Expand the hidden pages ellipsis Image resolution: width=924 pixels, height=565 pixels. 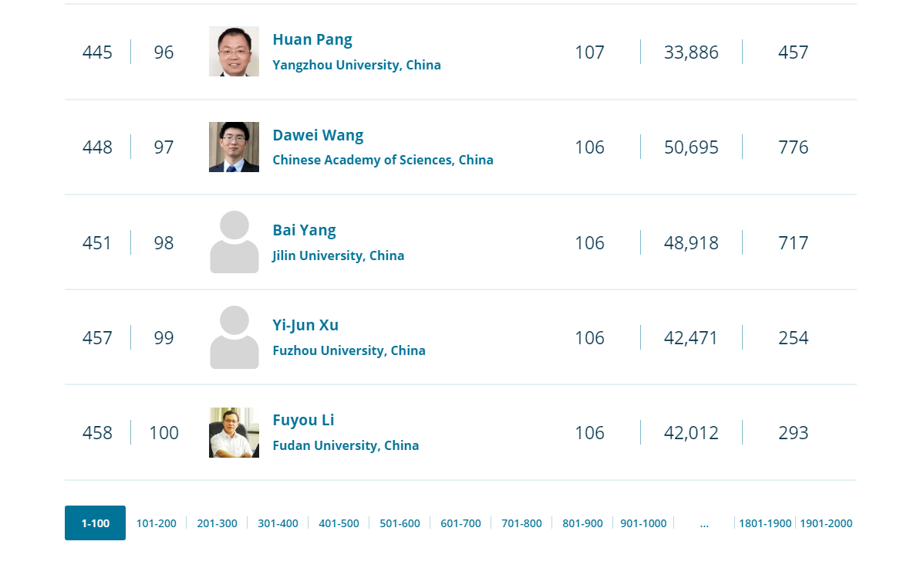[x=704, y=523]
